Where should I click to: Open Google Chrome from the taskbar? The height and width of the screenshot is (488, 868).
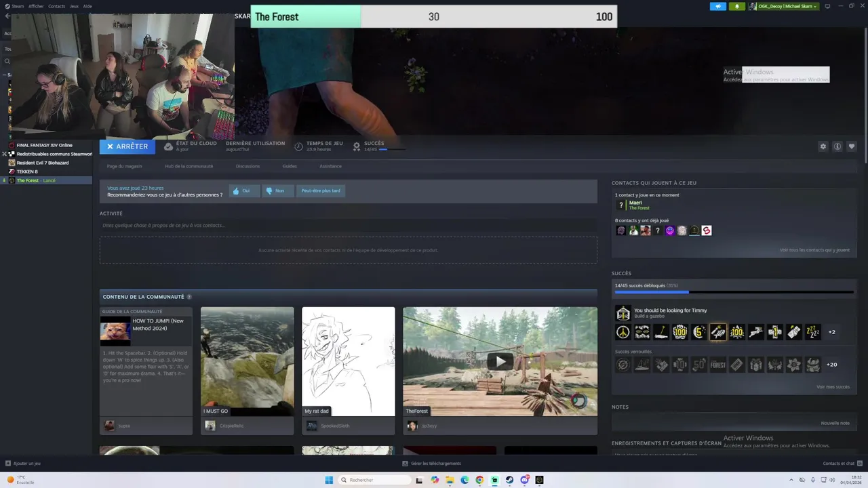[x=479, y=480]
